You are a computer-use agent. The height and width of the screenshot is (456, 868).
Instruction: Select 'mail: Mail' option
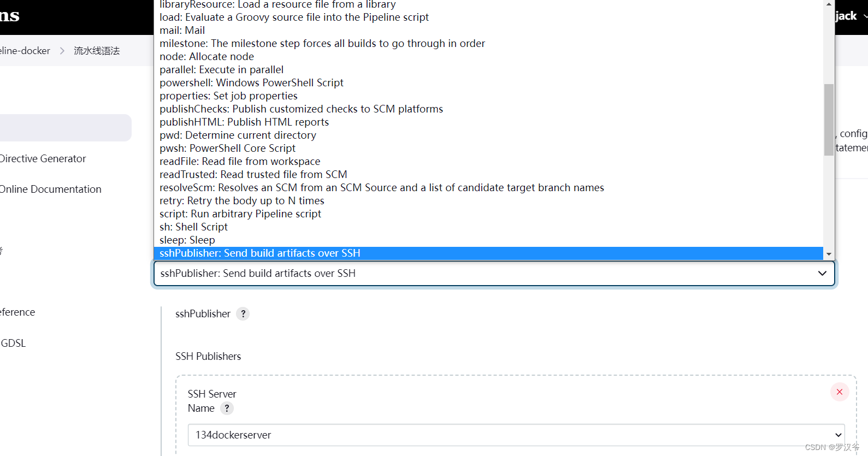[x=488, y=31]
